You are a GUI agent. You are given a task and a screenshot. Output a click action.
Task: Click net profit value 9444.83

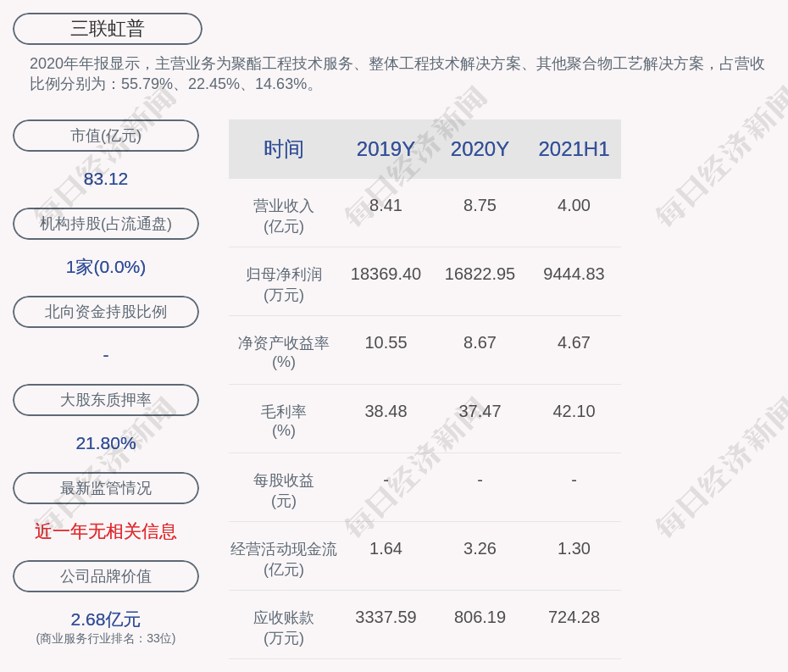coord(574,274)
